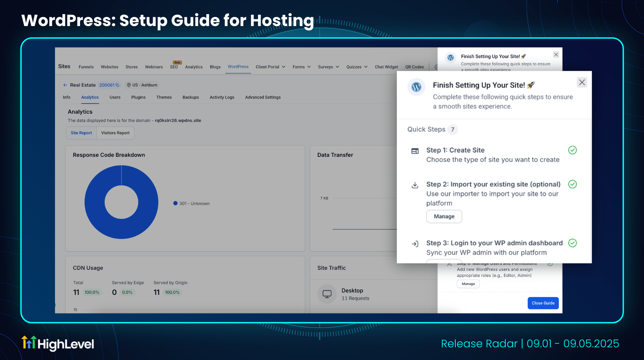Click the location pin icon by US - Ashburn
This screenshot has height=360, width=644.
pyautogui.click(x=129, y=85)
